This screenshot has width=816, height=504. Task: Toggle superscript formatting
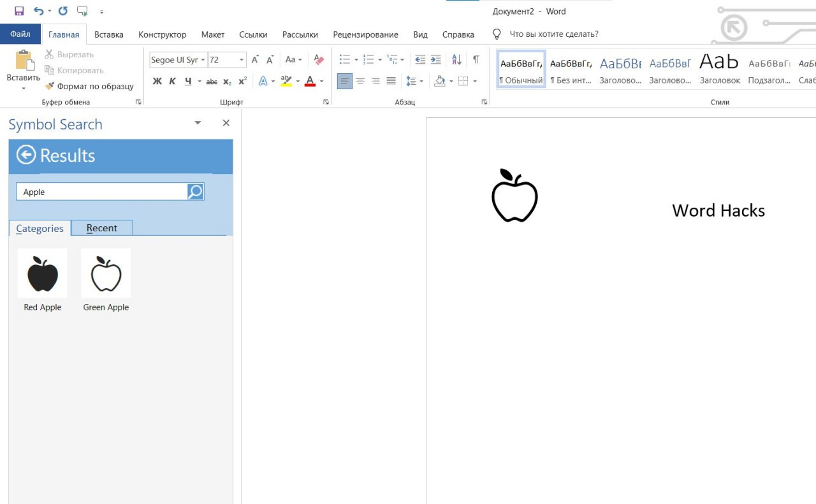point(242,82)
